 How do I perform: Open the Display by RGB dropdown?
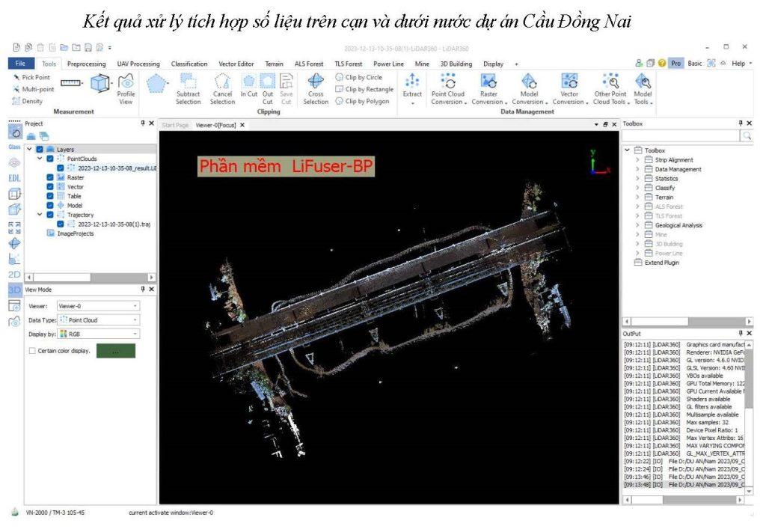click(x=98, y=334)
